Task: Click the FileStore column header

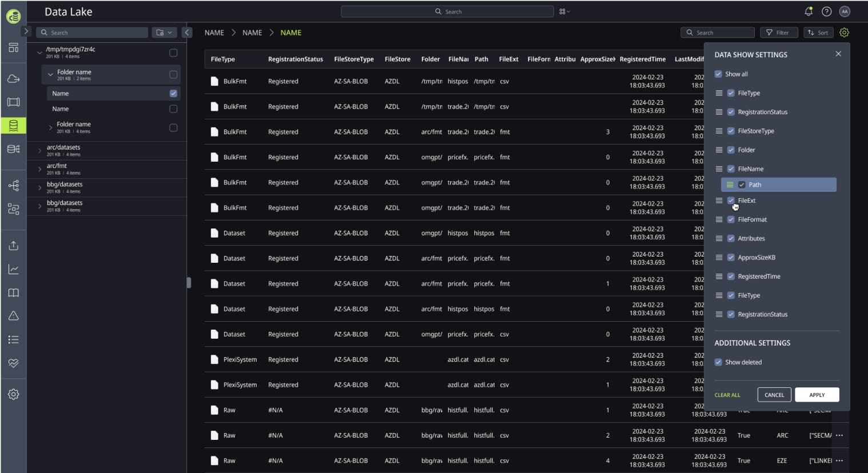Action: [x=397, y=59]
